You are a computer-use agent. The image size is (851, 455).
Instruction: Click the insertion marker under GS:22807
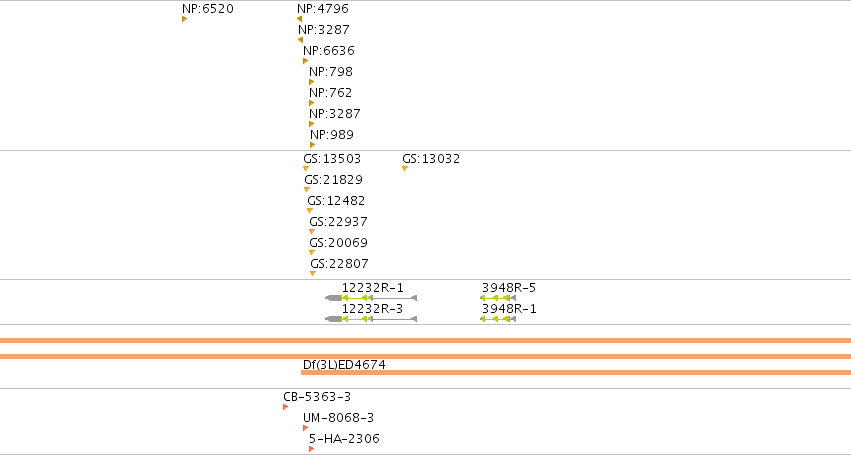[x=313, y=274]
